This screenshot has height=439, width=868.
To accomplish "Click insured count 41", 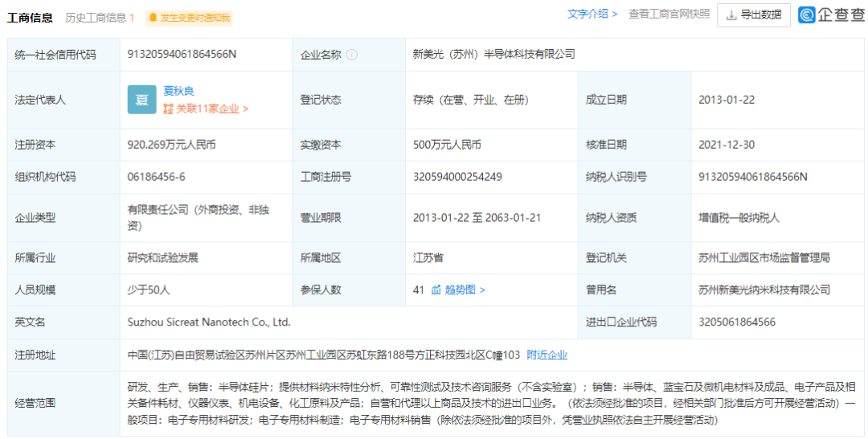I will tap(419, 289).
